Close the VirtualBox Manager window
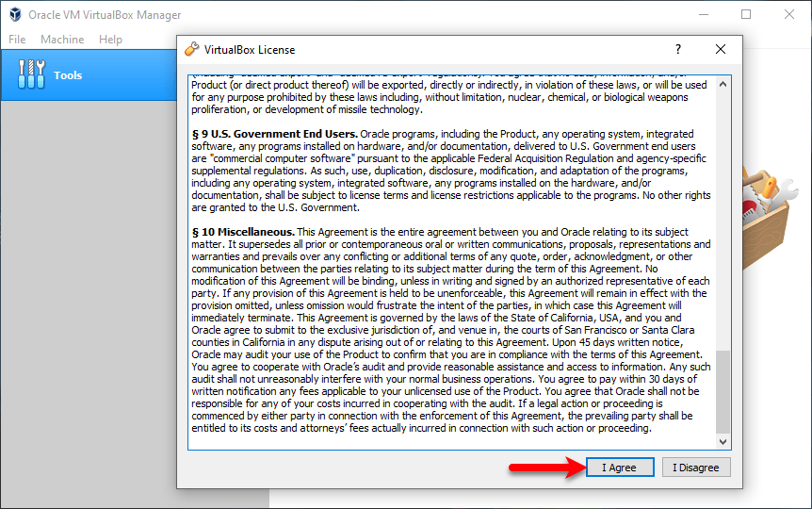The width and height of the screenshot is (812, 509). pyautogui.click(x=788, y=14)
